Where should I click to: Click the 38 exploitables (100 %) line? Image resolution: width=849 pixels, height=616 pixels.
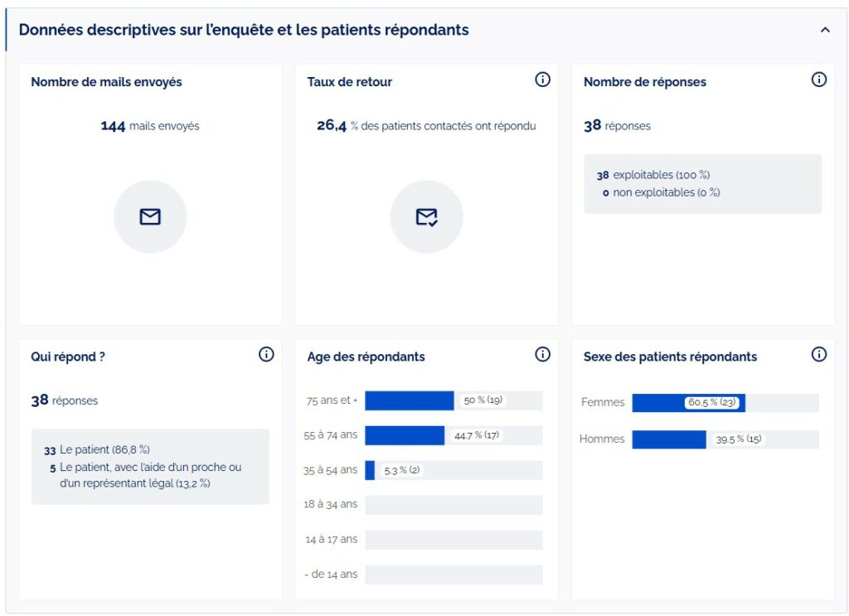click(653, 175)
